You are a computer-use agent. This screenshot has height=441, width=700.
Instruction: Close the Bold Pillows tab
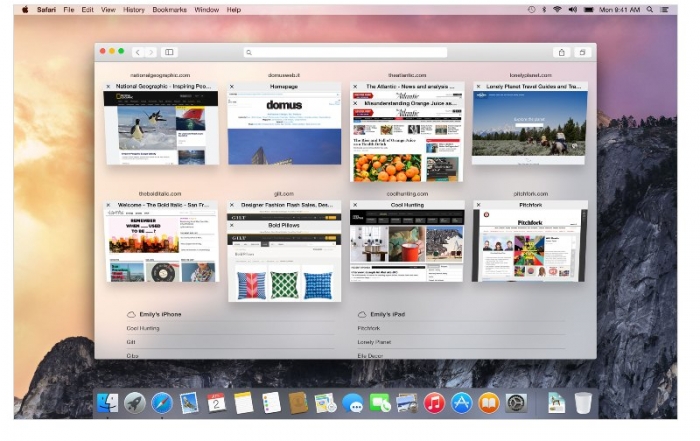point(232,225)
